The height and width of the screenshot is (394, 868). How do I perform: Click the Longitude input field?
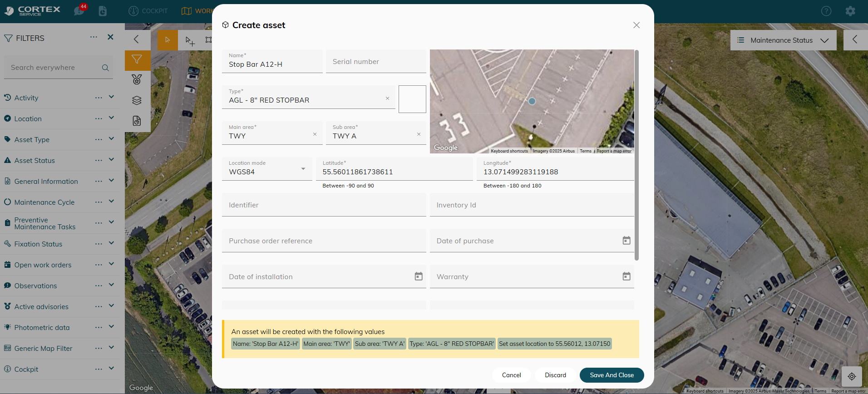(x=555, y=169)
